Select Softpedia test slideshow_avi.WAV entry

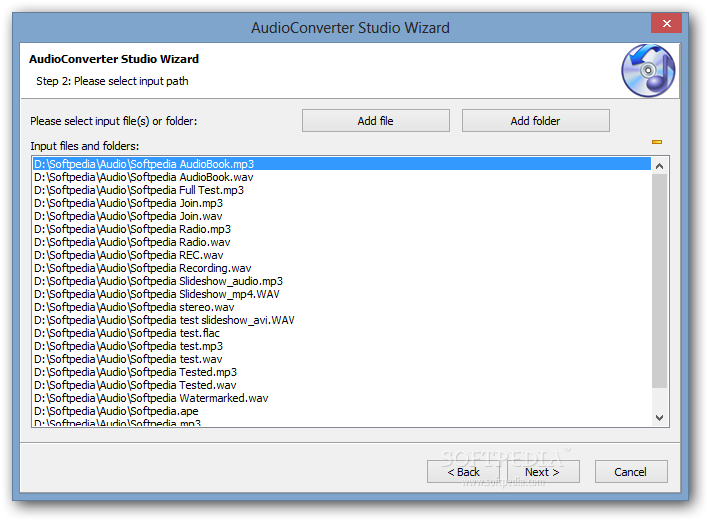coord(342,320)
